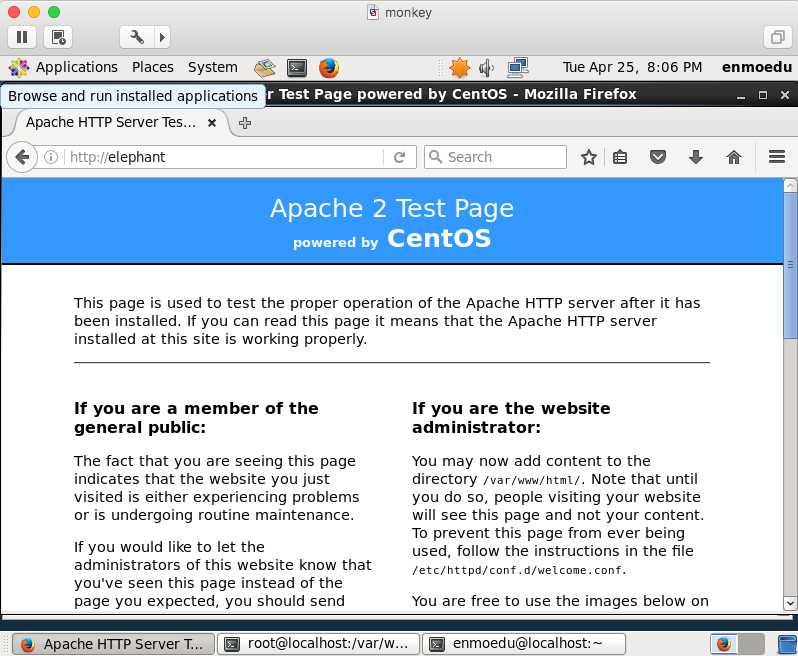Select first workspace in switcher

pyautogui.click(x=724, y=644)
